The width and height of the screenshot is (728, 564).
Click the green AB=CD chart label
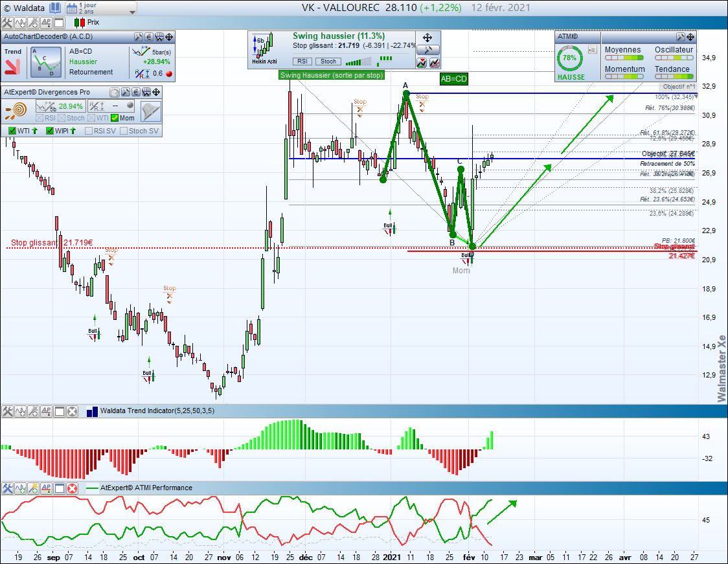coord(453,79)
